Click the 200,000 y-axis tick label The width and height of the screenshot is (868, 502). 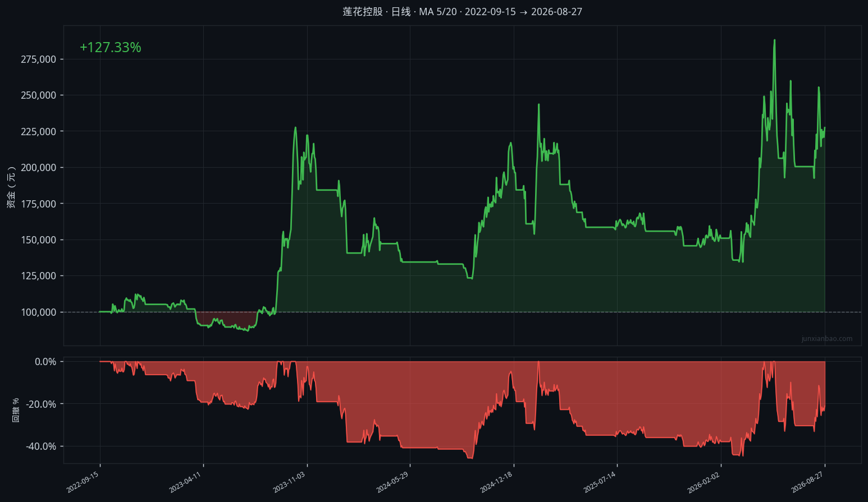tap(39, 168)
